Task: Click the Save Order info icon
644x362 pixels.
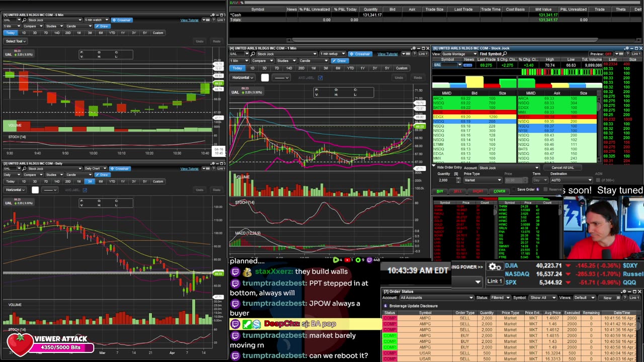Action: coord(537,190)
